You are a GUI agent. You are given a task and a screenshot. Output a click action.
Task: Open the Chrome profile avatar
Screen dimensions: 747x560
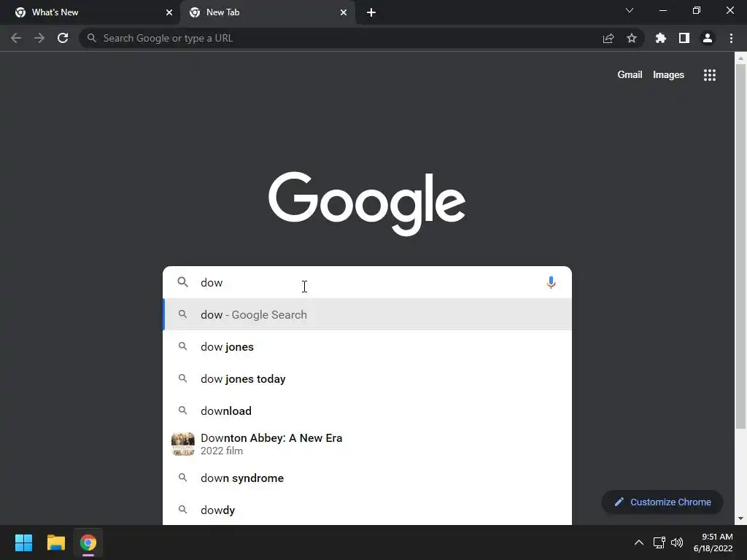click(x=708, y=38)
